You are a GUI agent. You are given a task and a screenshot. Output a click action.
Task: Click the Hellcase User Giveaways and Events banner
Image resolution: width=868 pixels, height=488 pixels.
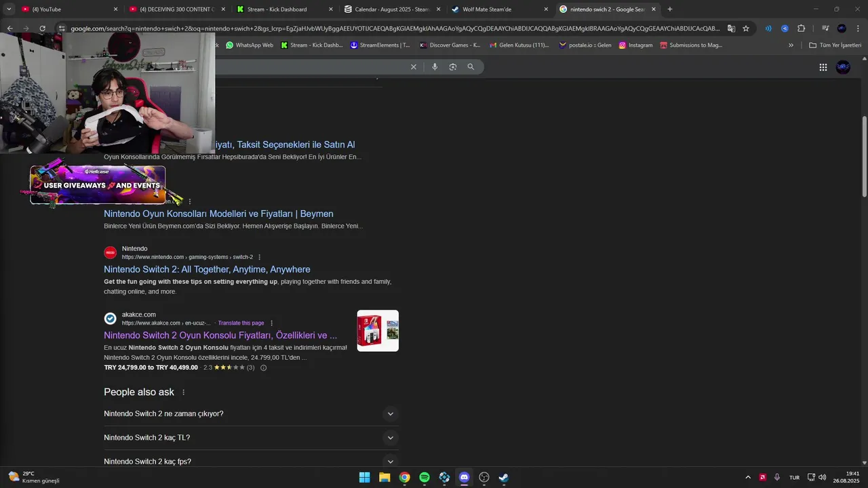click(98, 185)
